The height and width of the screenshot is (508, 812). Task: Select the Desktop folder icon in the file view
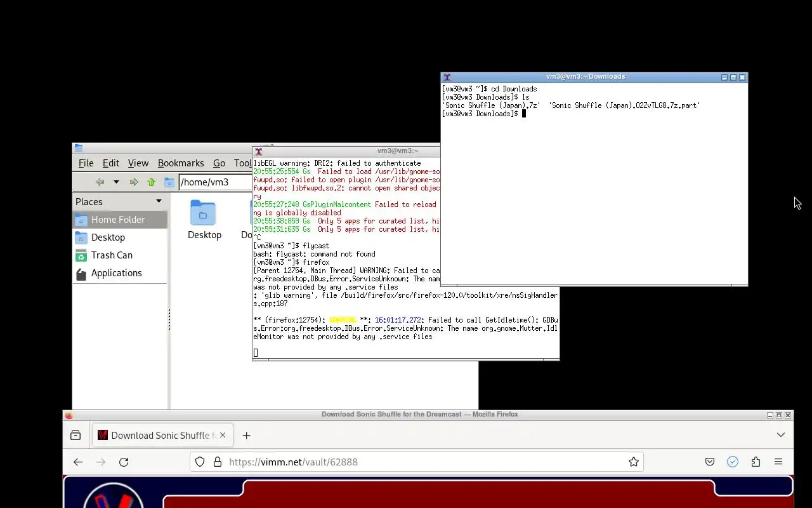click(x=203, y=213)
